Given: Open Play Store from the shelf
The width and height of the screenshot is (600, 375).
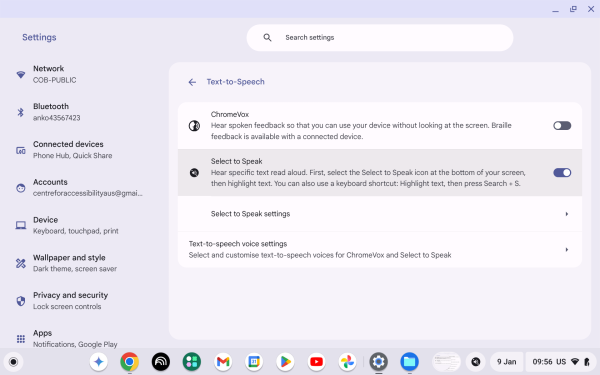Looking at the screenshot, I should [285, 362].
